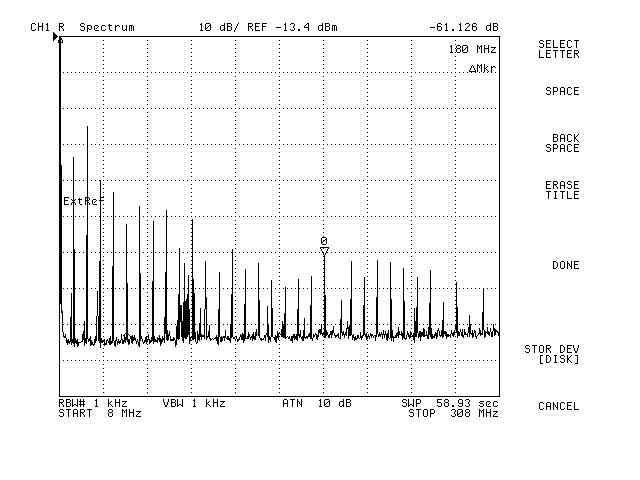This screenshot has width=640, height=480.
Task: Click the START 8 MHz frequency field
Action: (92, 413)
